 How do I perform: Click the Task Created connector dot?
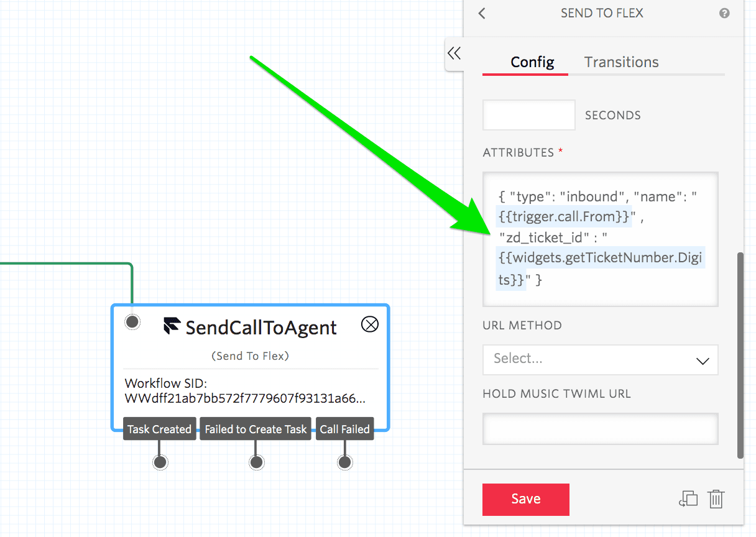pos(159,462)
